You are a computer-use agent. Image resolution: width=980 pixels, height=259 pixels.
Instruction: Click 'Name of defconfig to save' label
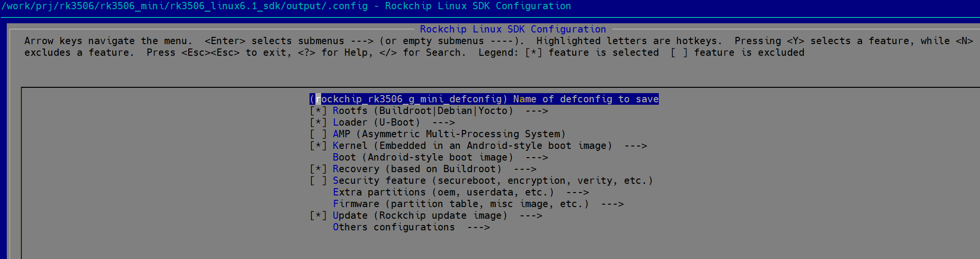coord(586,99)
